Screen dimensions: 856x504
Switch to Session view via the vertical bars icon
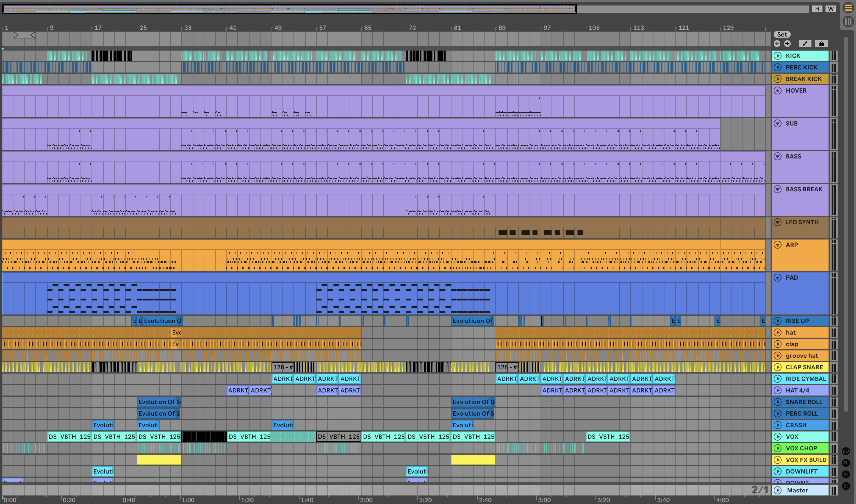pos(848,22)
